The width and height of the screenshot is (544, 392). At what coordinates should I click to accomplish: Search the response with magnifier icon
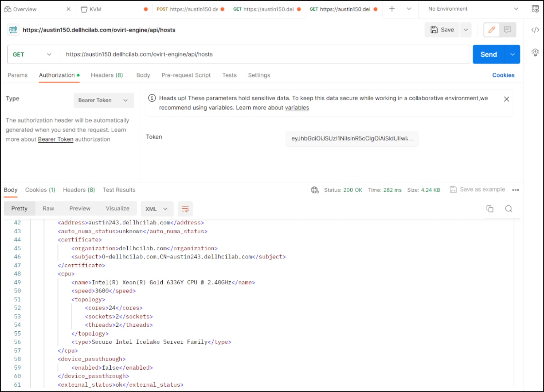509,209
